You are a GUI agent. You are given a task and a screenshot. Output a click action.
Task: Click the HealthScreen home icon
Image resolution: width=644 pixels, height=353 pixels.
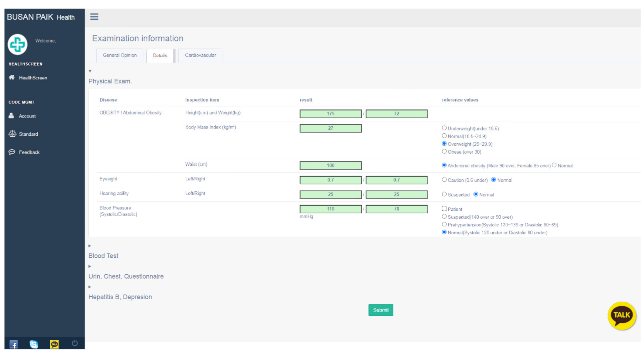pos(12,77)
